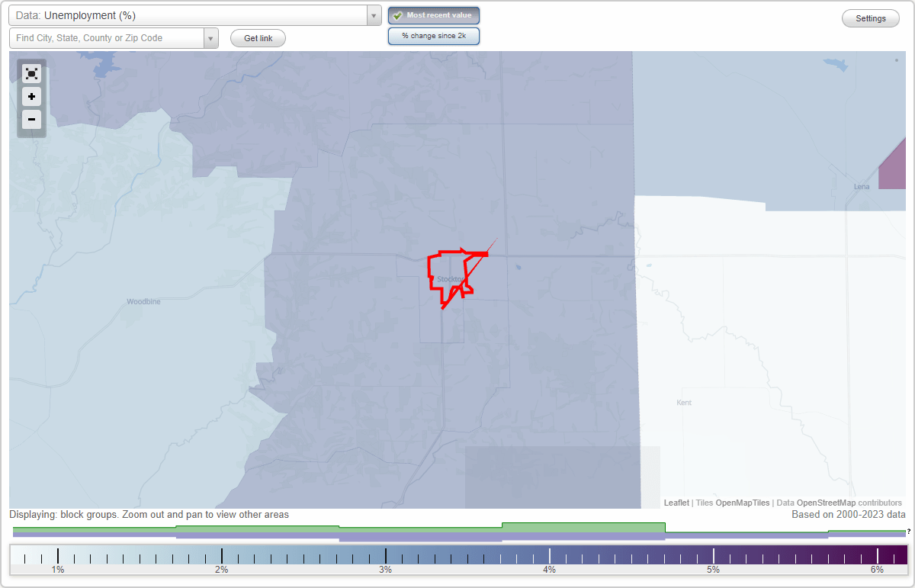Click the Get link button
This screenshot has width=915, height=588.
(x=258, y=38)
